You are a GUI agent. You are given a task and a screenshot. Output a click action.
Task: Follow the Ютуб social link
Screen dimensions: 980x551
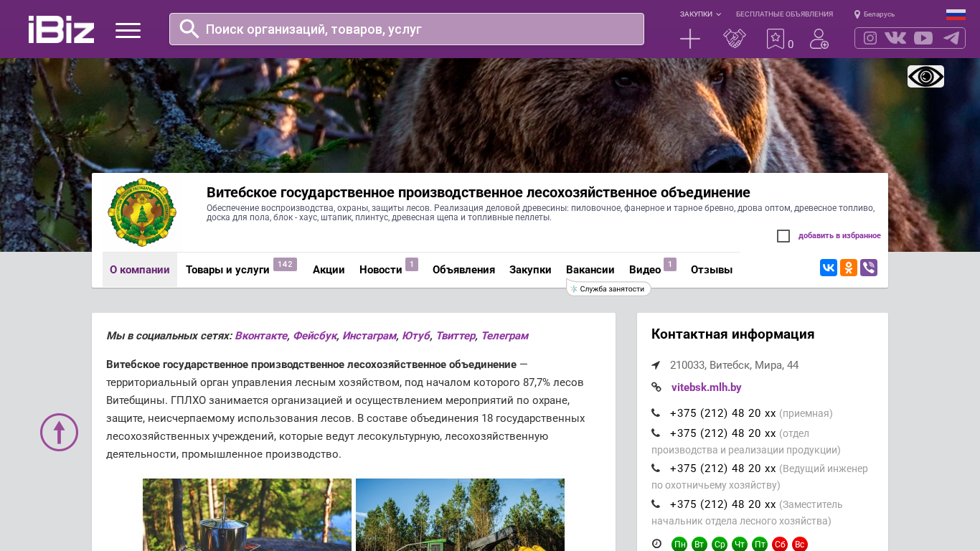(416, 336)
